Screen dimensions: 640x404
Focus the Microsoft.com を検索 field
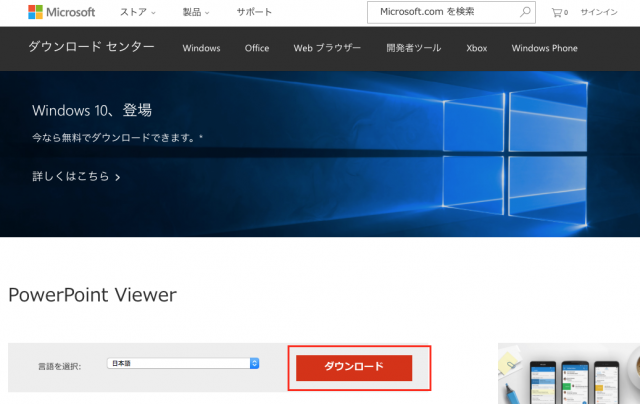pos(440,13)
